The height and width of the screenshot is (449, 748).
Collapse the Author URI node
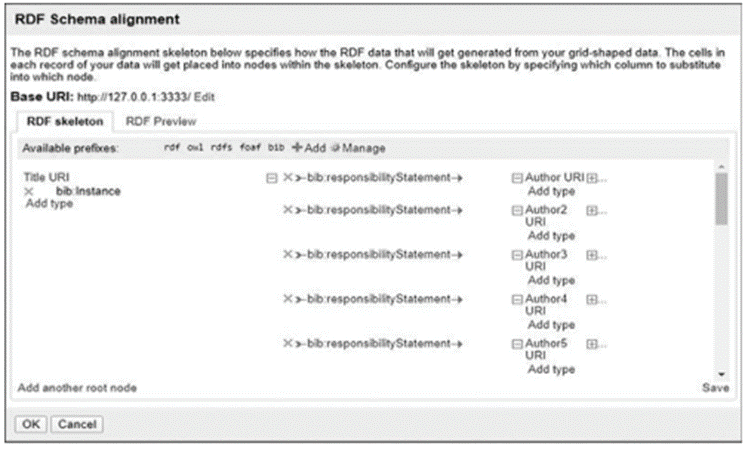(517, 178)
